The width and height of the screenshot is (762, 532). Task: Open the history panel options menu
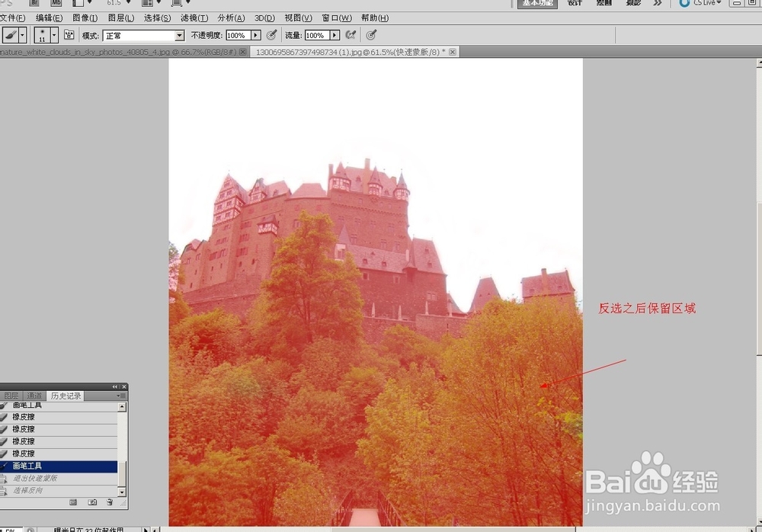[x=121, y=396]
